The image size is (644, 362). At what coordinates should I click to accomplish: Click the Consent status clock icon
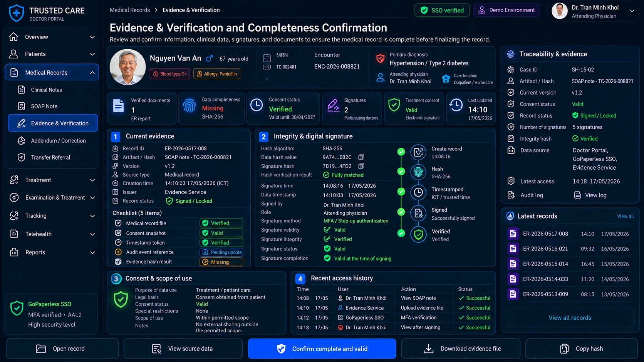(x=257, y=105)
